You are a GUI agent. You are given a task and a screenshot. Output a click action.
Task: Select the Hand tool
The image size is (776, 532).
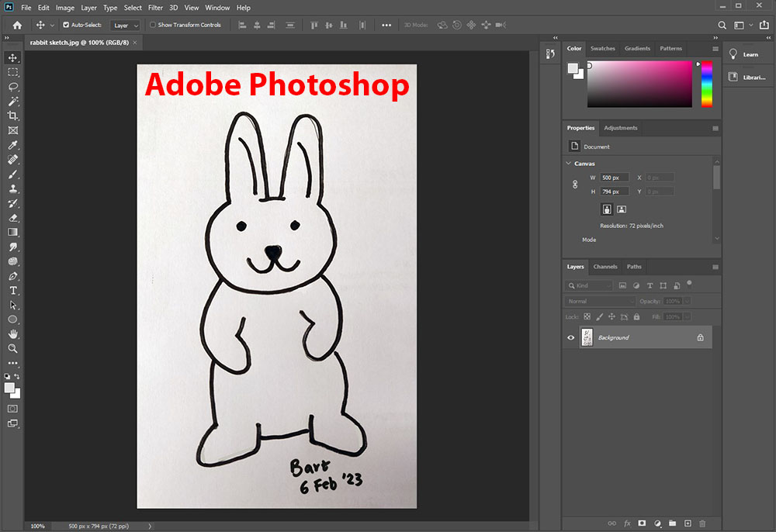13,333
